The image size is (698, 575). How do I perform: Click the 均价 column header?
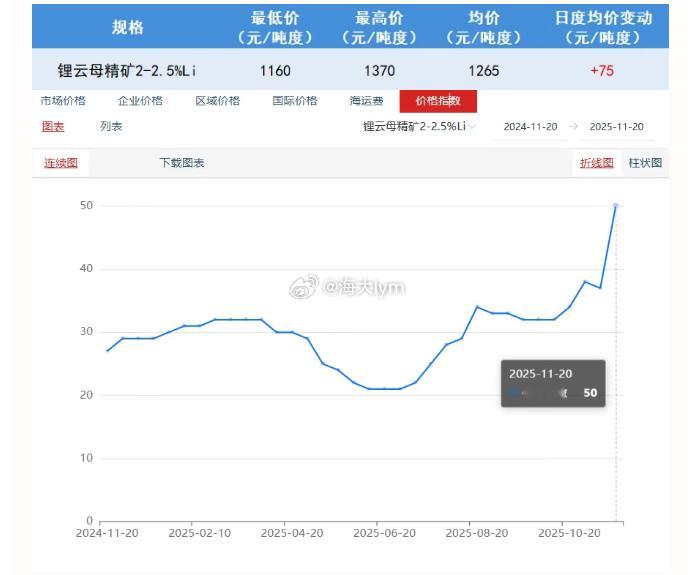click(x=483, y=28)
